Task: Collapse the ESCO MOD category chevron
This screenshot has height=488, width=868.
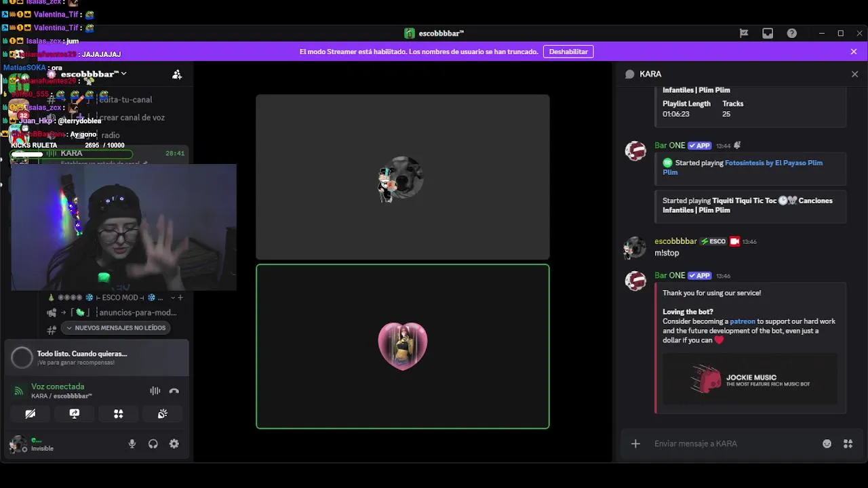Action: pyautogui.click(x=174, y=298)
